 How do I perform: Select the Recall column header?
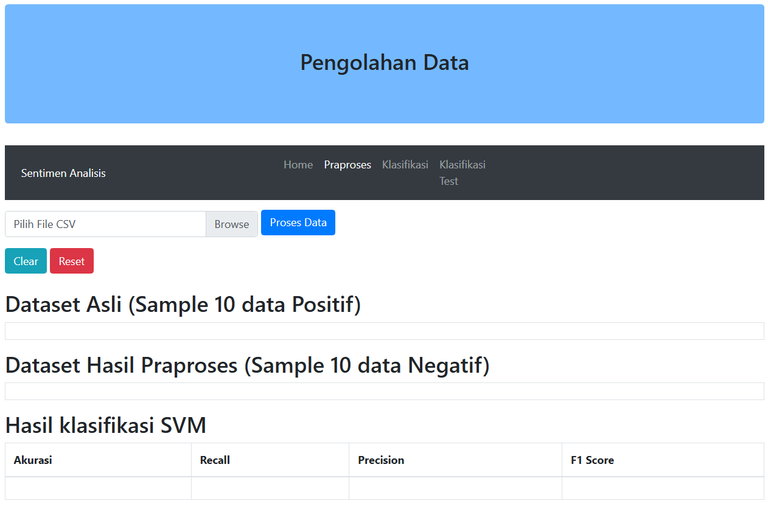[215, 460]
